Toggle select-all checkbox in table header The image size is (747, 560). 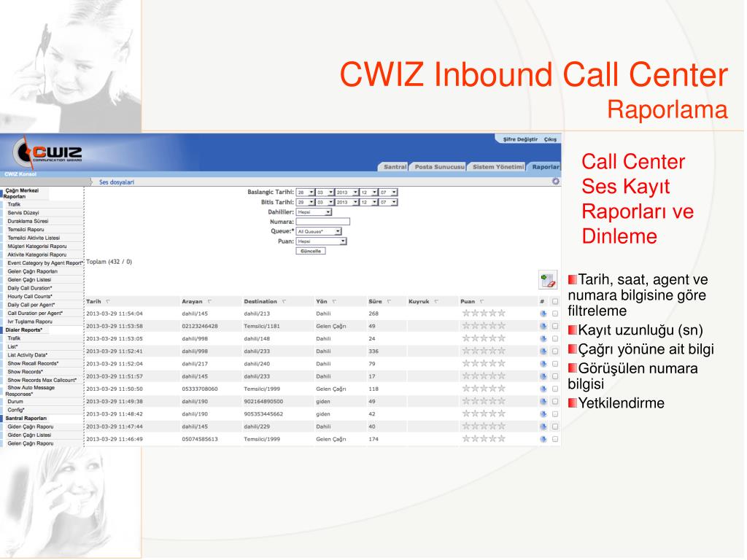click(555, 301)
